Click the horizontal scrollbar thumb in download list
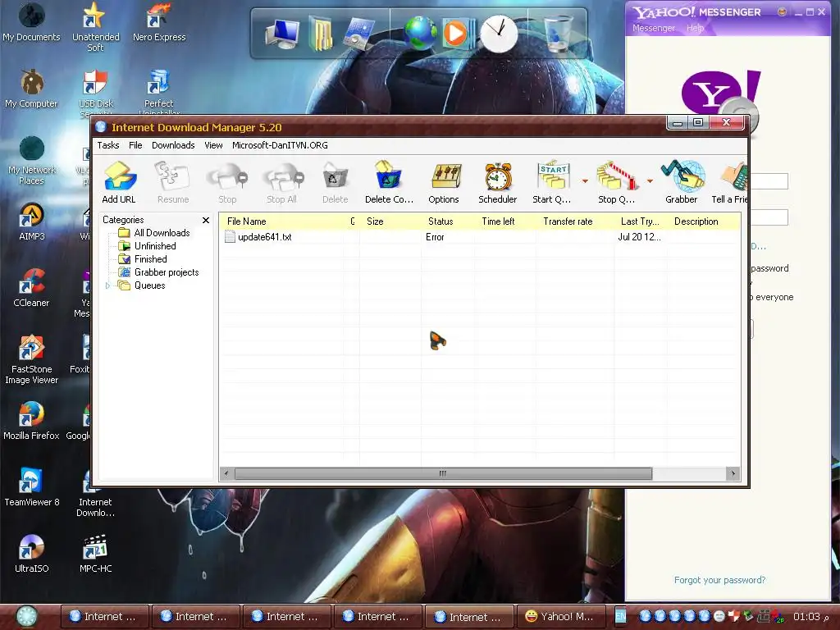 click(x=443, y=473)
